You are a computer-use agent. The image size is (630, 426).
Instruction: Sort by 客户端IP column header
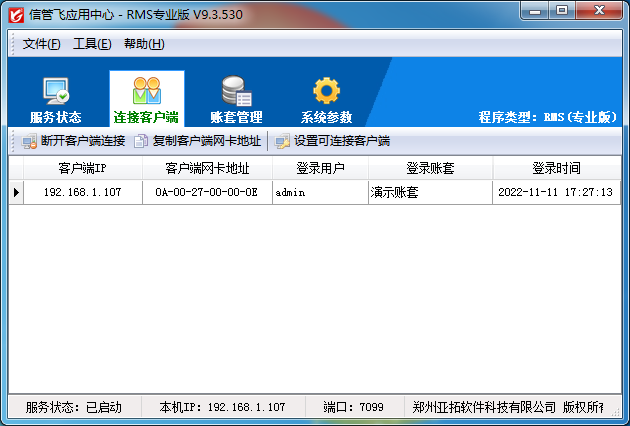[x=82, y=168]
